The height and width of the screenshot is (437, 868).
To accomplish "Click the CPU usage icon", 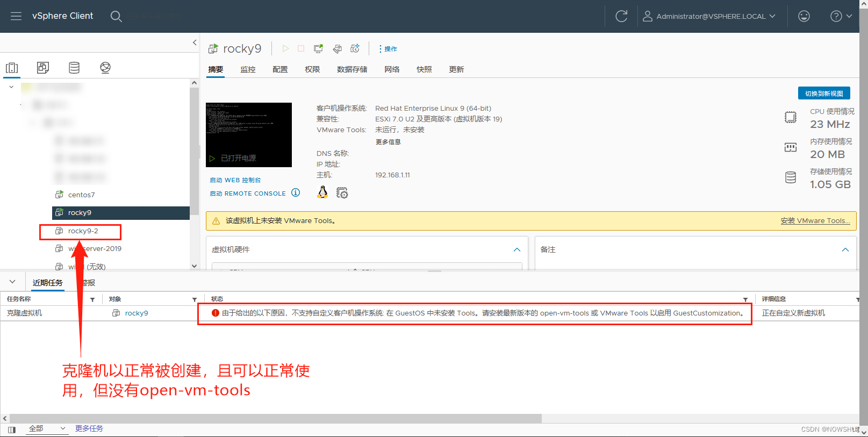I will tap(791, 117).
